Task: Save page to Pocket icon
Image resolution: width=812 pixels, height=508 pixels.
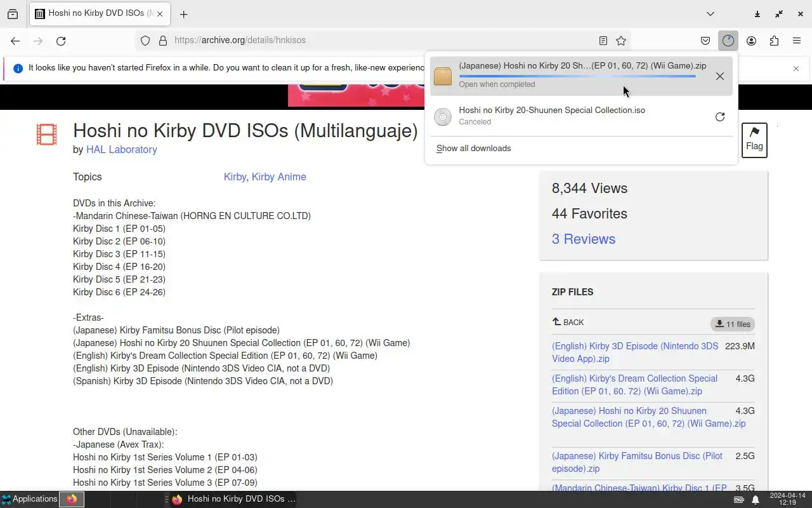Action: tap(705, 41)
